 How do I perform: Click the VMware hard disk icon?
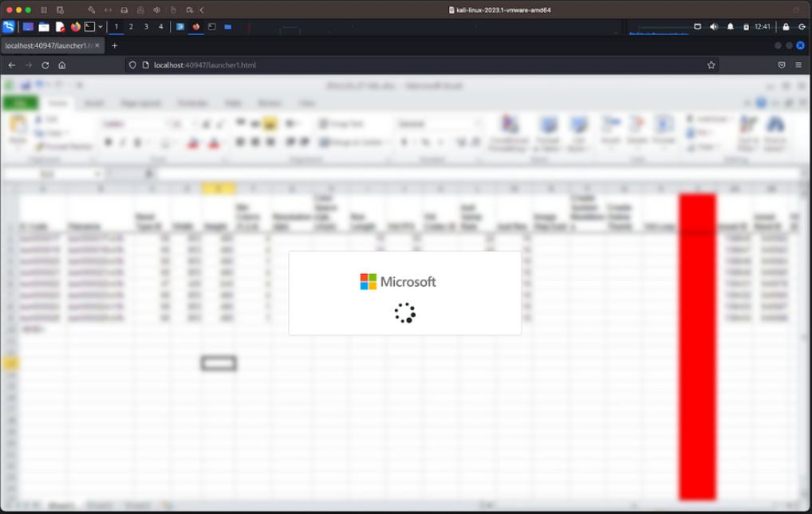coord(124,10)
